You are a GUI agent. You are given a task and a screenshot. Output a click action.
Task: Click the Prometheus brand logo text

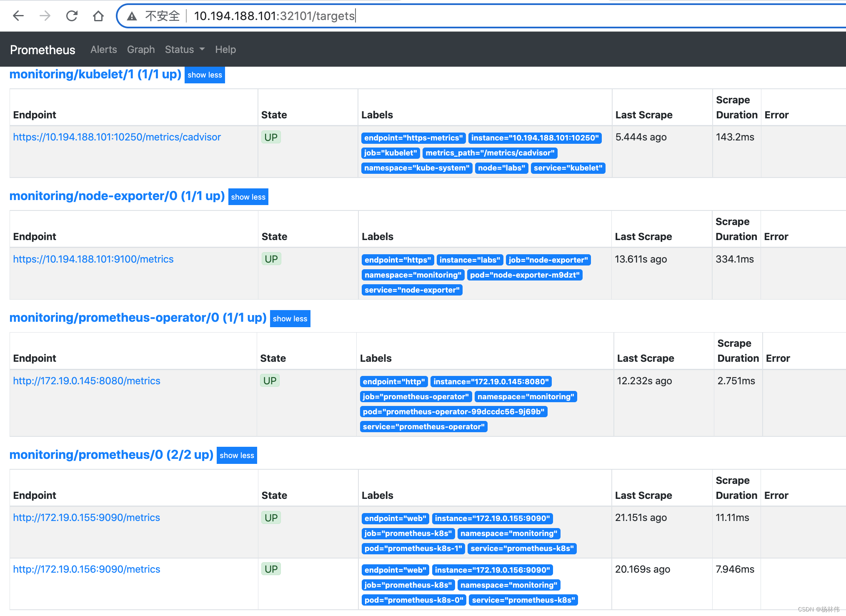[x=43, y=50]
